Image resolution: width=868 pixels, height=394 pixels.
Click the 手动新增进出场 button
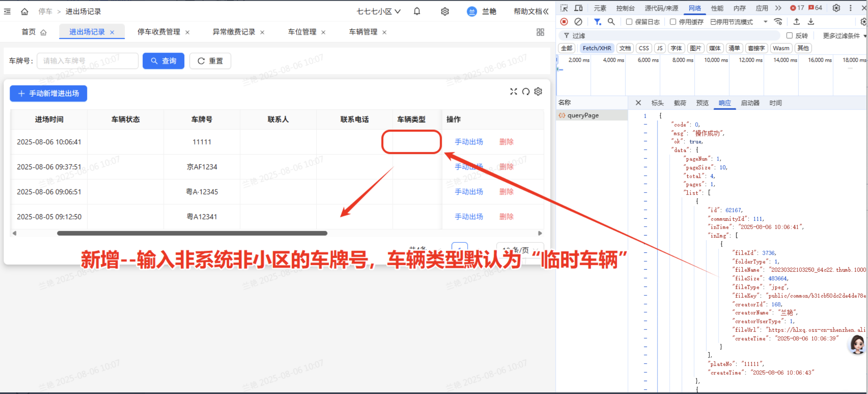click(x=48, y=93)
